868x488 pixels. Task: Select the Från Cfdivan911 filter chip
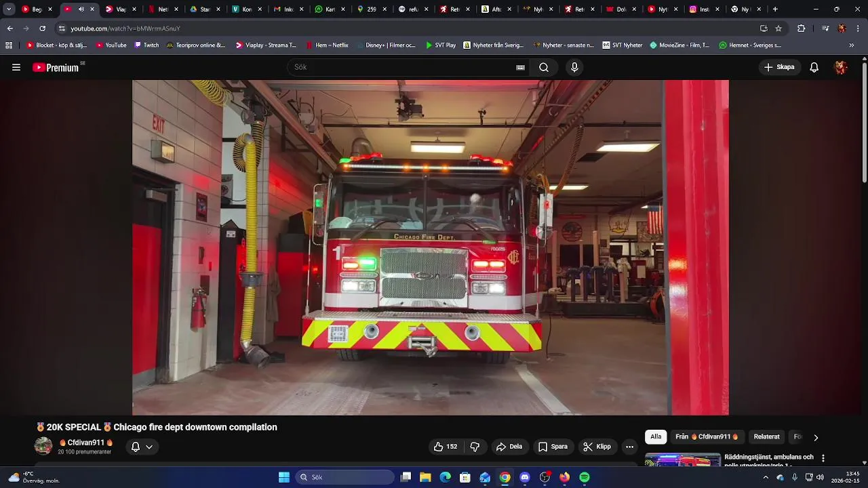(707, 436)
